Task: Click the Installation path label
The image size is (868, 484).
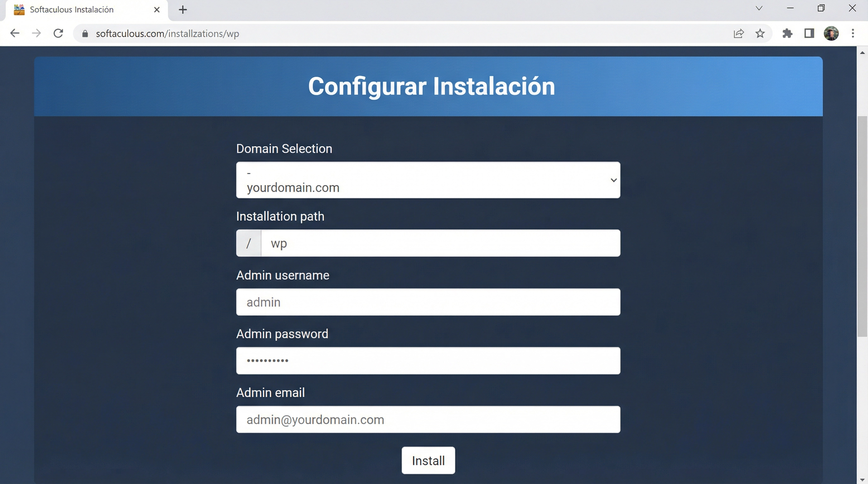Action: (280, 216)
